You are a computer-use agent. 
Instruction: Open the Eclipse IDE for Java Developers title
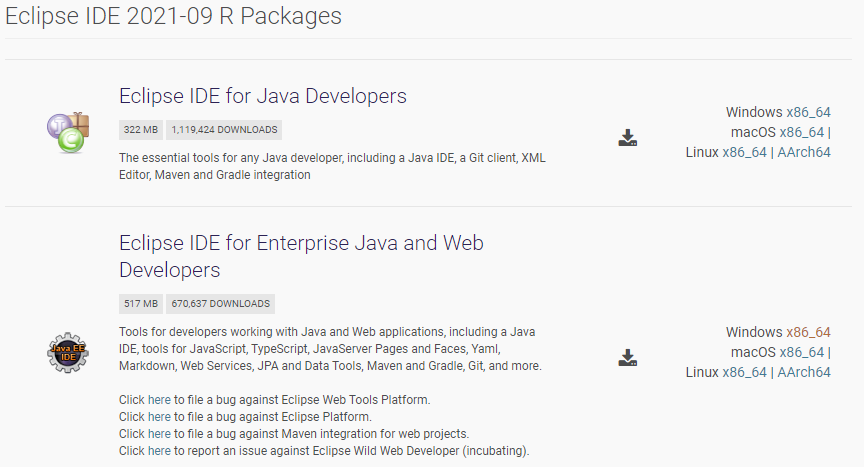click(x=263, y=96)
